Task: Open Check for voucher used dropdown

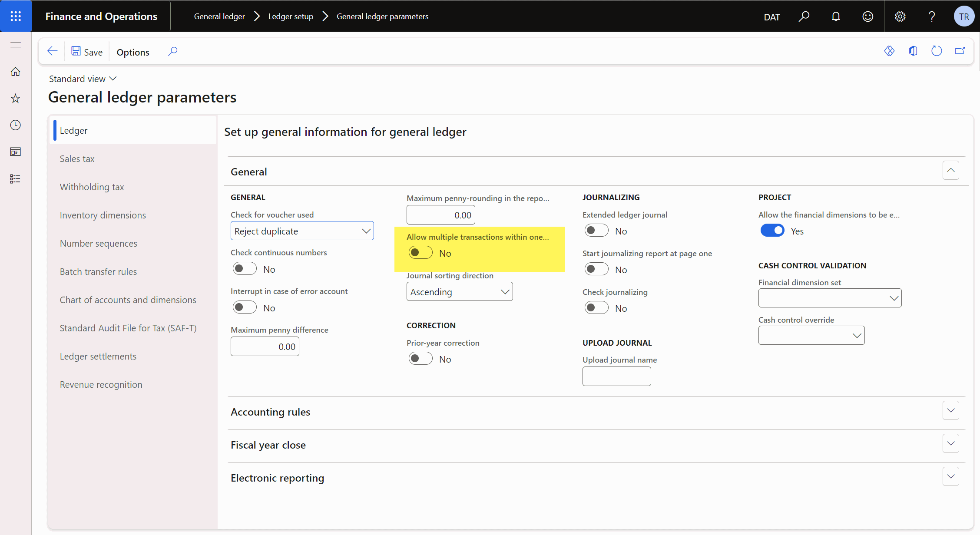Action: [x=302, y=231]
